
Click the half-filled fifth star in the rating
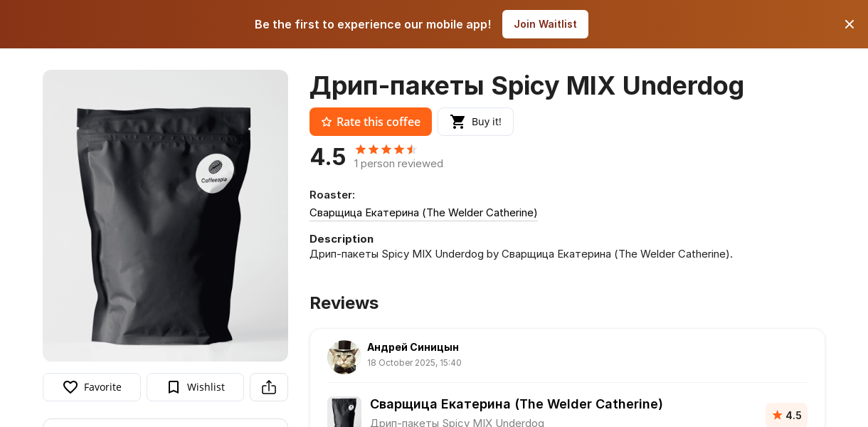[x=411, y=149]
